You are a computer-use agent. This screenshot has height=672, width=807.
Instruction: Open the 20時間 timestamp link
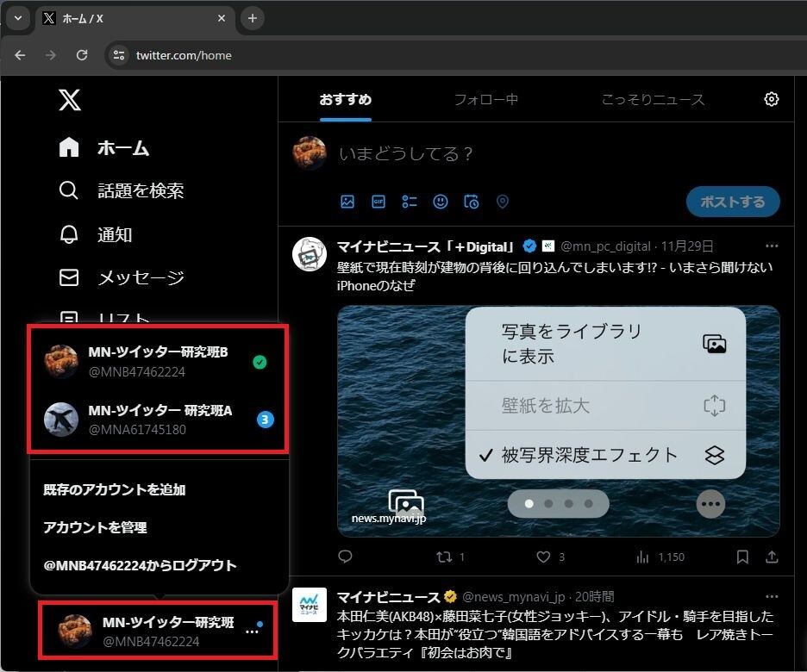point(594,597)
